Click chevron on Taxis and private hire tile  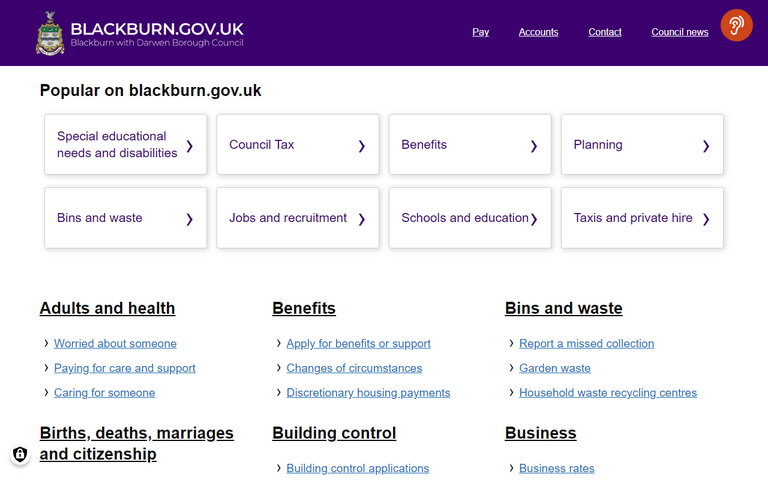pos(705,219)
